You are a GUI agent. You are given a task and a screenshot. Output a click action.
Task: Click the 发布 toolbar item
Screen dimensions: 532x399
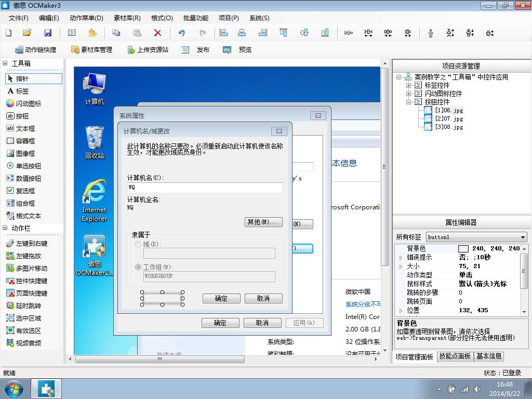point(195,50)
